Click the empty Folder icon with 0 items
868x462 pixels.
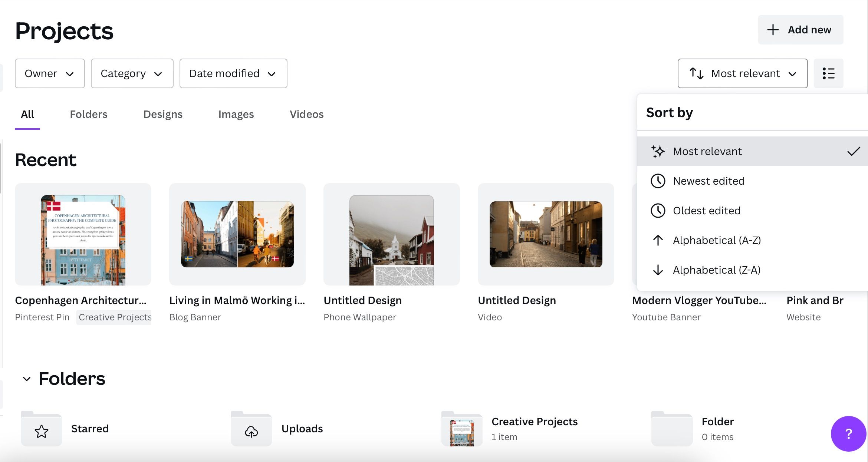click(x=671, y=429)
